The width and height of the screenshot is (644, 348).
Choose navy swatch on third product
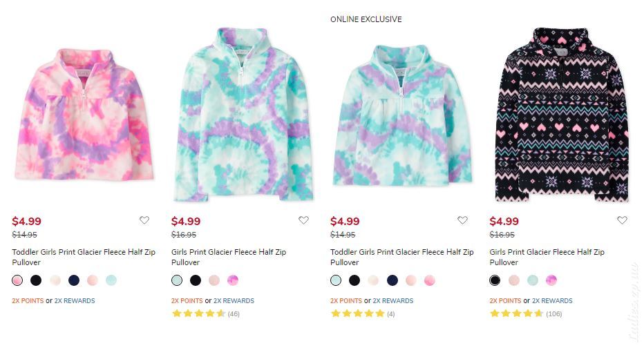coord(392,280)
